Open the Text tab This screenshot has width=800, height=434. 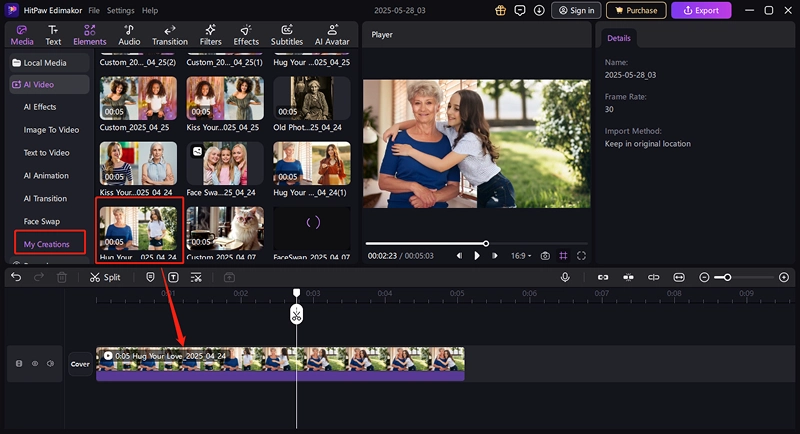(x=53, y=35)
